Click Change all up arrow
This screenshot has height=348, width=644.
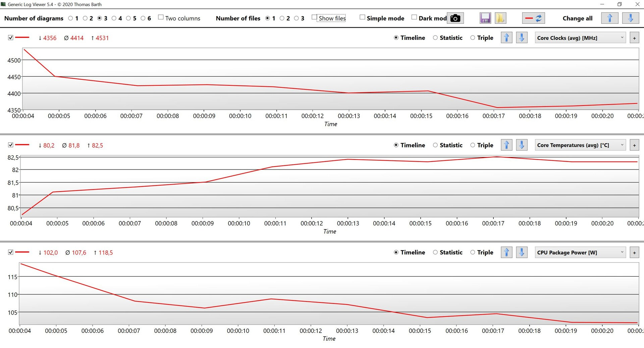coord(610,18)
